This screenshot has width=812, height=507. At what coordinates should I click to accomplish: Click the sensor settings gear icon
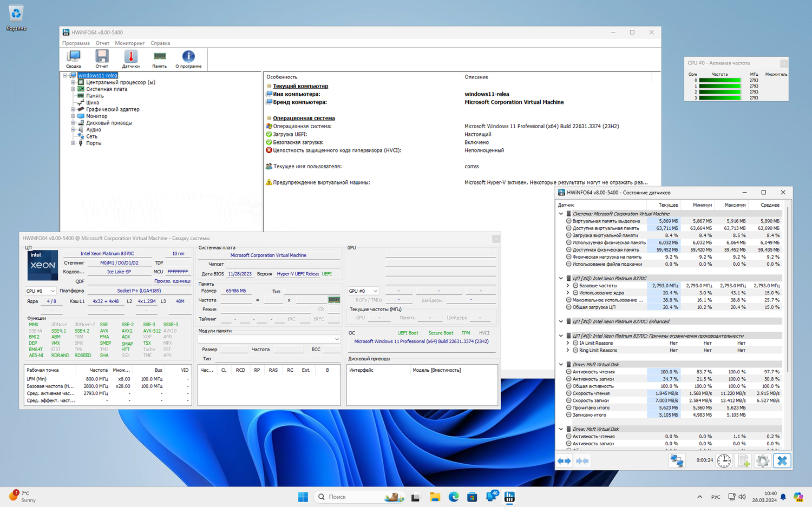pos(762,461)
